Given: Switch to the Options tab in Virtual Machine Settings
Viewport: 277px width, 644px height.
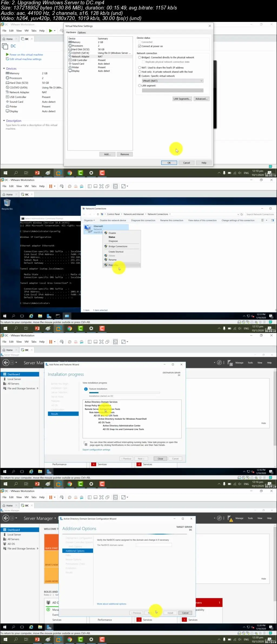Looking at the screenshot, I should pyautogui.click(x=82, y=33).
